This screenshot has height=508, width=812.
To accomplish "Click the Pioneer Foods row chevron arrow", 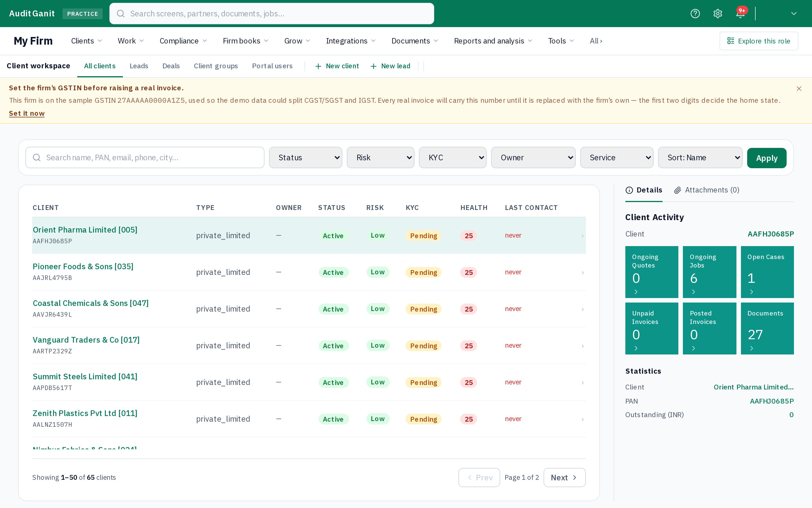I will tap(582, 272).
